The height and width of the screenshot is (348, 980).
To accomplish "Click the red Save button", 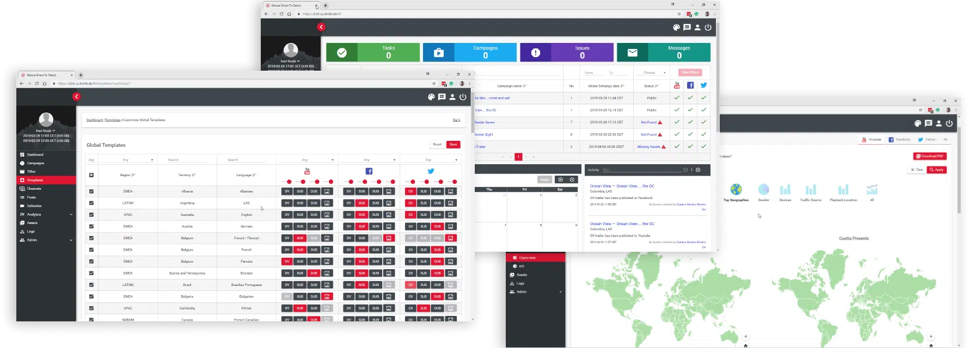I will click(453, 145).
